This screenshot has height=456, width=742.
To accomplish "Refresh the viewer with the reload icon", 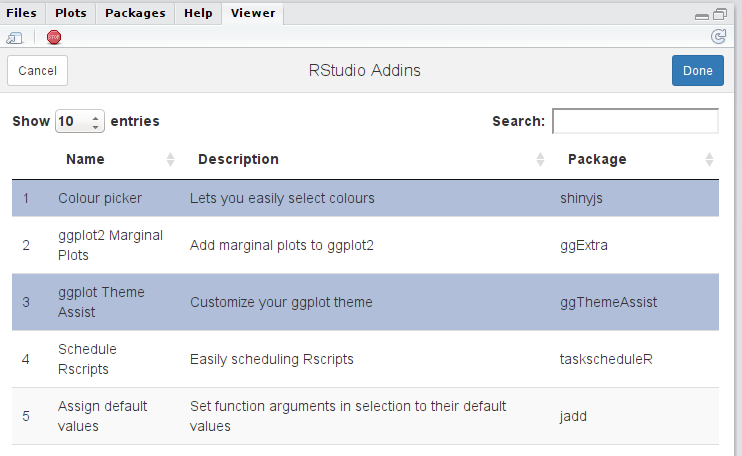I will (x=717, y=37).
